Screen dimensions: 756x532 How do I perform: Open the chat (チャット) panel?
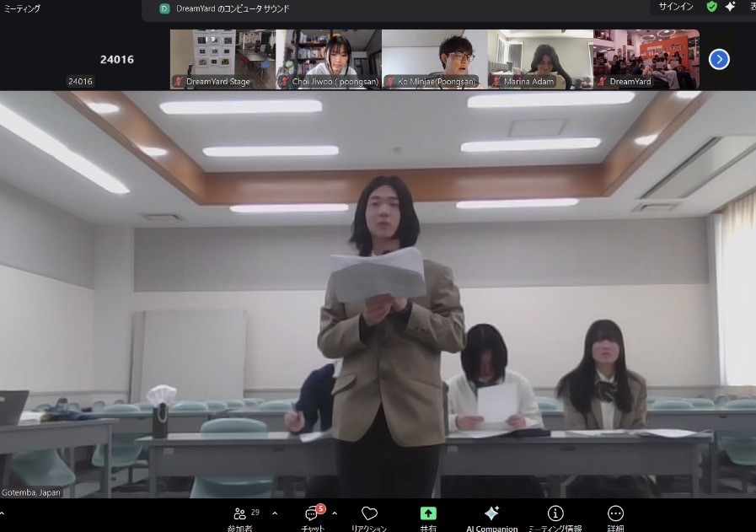click(313, 514)
